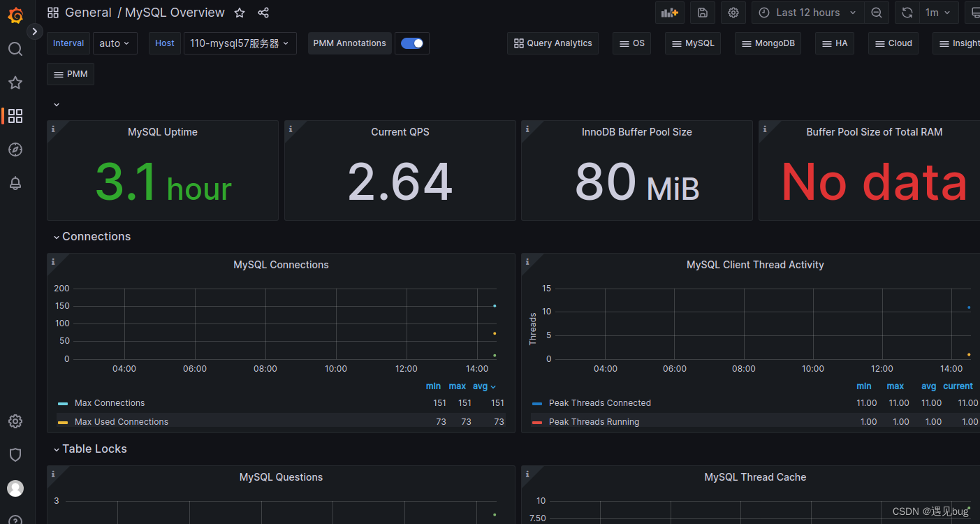Sort Client Thread Activity legend by current
Image resolution: width=980 pixels, height=524 pixels.
pyautogui.click(x=958, y=386)
